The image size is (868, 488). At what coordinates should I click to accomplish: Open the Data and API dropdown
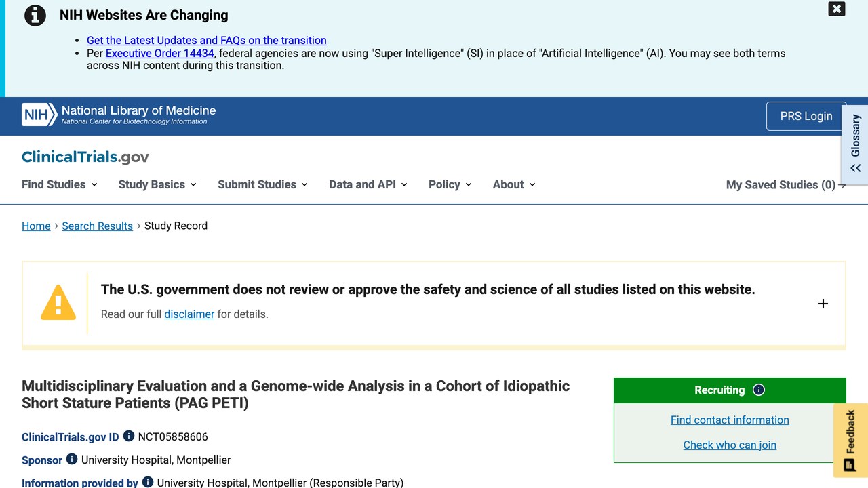(x=368, y=184)
